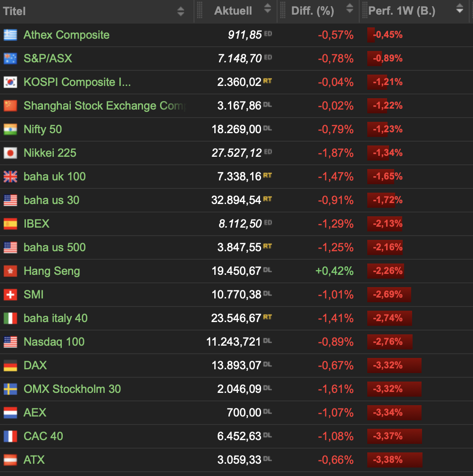Click the AEX current value 700,00

point(244,413)
